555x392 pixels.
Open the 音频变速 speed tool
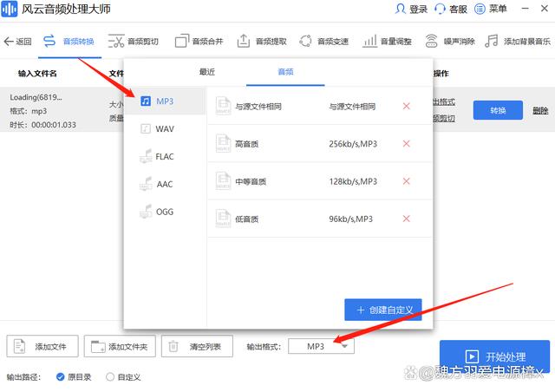[323, 42]
